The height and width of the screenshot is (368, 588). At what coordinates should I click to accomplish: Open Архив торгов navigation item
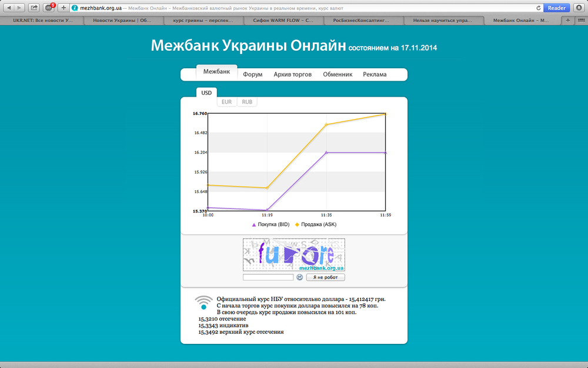coord(292,74)
